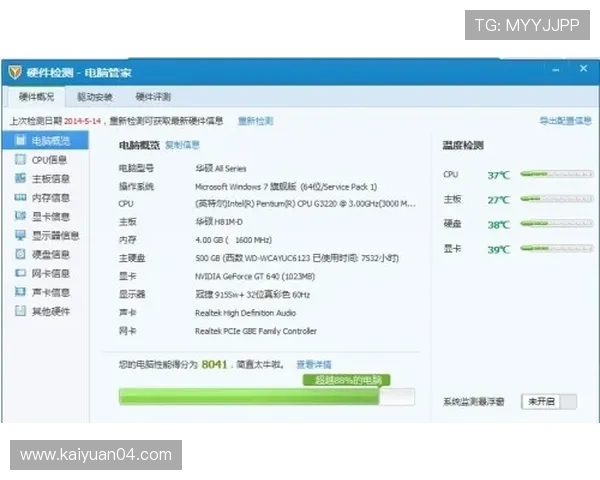Viewport: 600px width, 480px height.
Task: Click the 华硕 All Series model value
Action: tap(220, 168)
